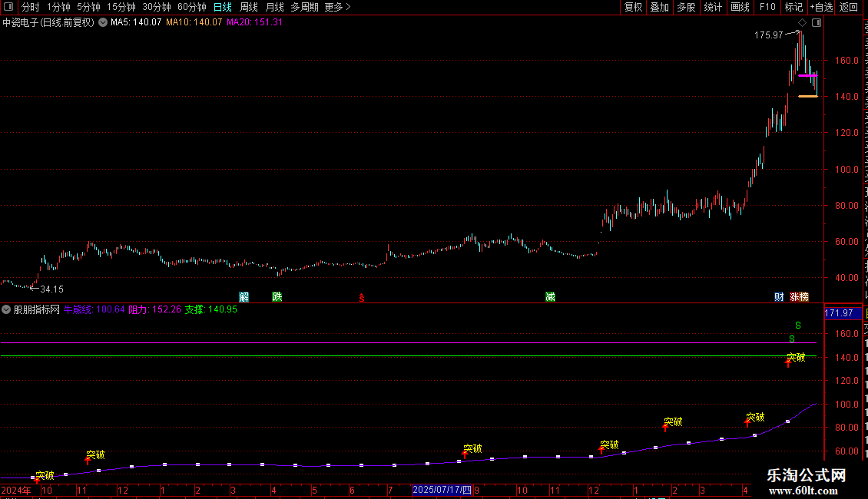Click the 175.97 high price label
This screenshot has width=868, height=499.
[x=768, y=35]
